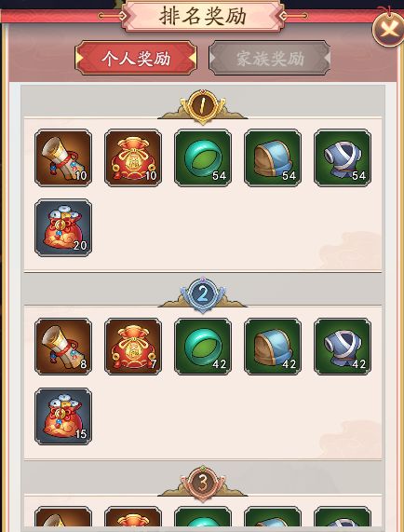Image resolution: width=404 pixels, height=532 pixels.
Task: Select rank 1 shoulder armor reward 54
Action: tap(273, 157)
